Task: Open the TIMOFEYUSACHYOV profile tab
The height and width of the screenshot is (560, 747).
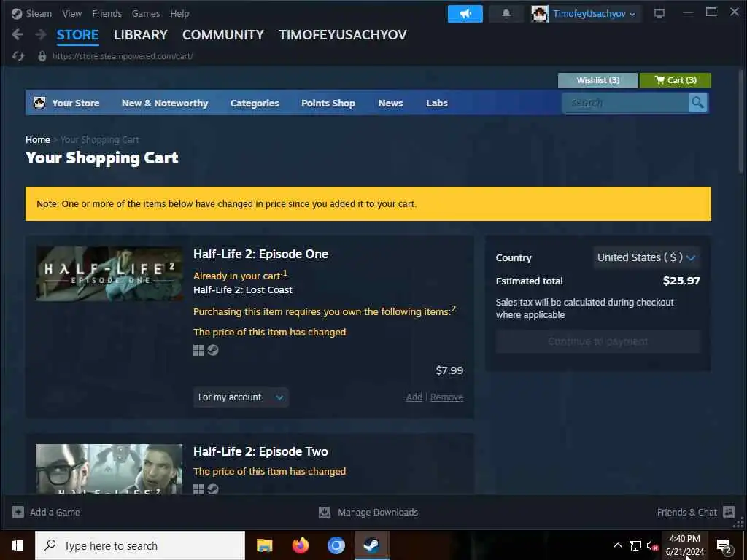Action: click(x=343, y=35)
